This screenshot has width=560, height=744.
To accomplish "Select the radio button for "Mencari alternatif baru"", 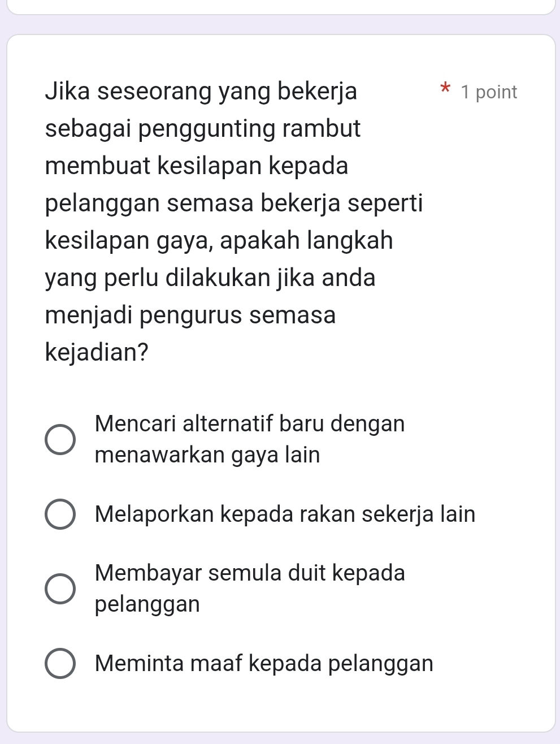I will pyautogui.click(x=60, y=439).
